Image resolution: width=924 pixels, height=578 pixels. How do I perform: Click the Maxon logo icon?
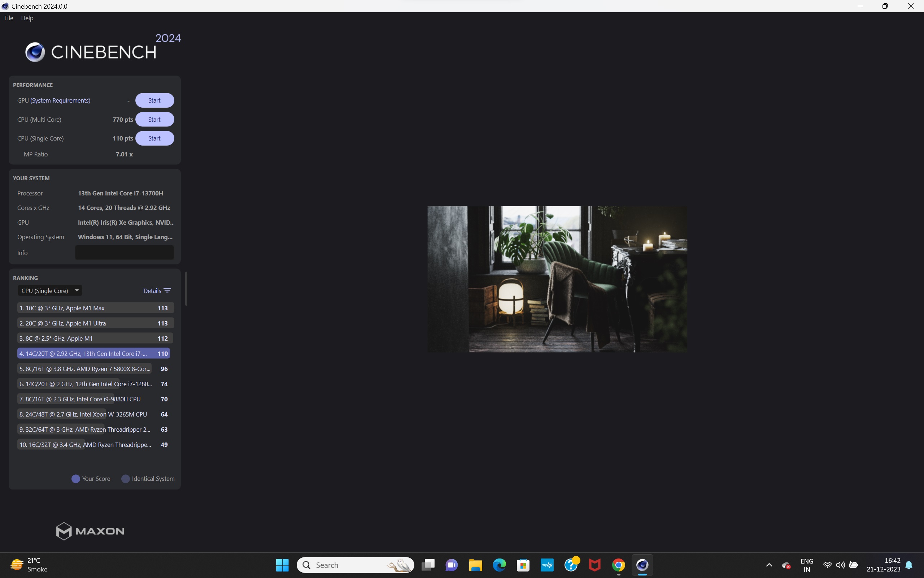point(64,531)
